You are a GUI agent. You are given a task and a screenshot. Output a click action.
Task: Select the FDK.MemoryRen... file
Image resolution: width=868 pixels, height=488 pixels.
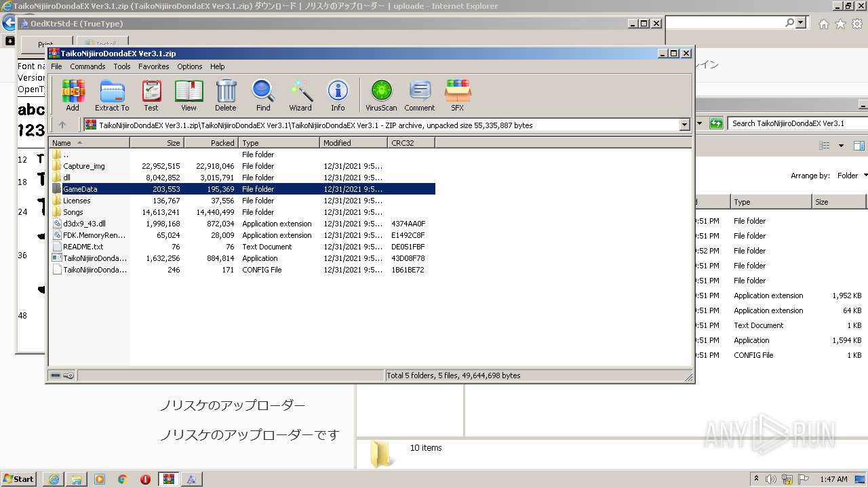point(242,235)
